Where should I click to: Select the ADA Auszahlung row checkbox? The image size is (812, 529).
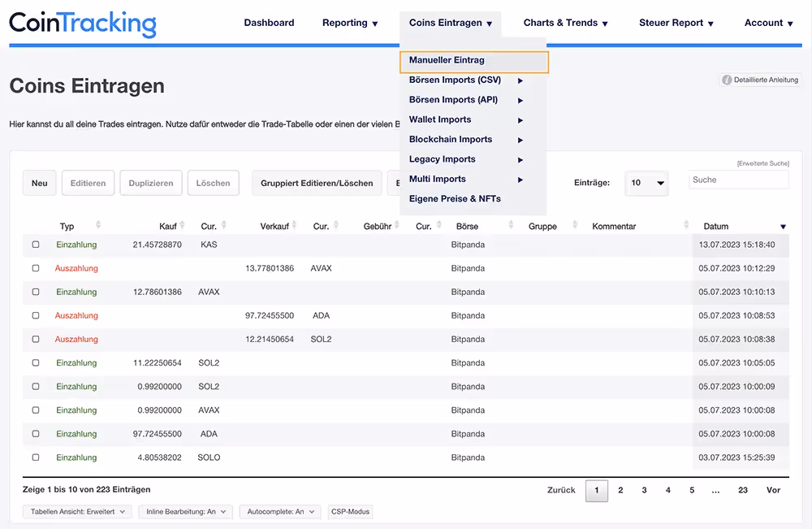pyautogui.click(x=36, y=315)
